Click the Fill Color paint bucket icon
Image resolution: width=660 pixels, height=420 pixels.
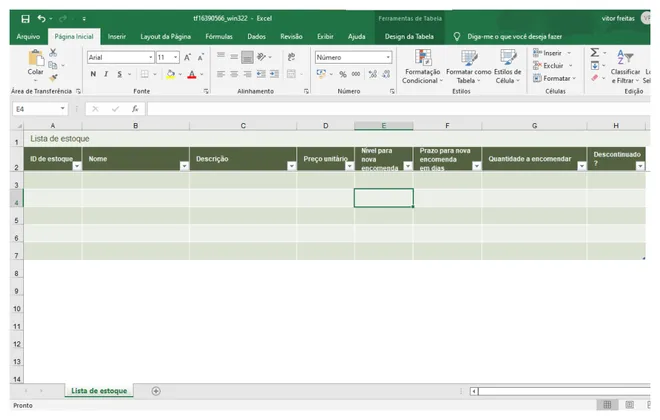(x=170, y=74)
